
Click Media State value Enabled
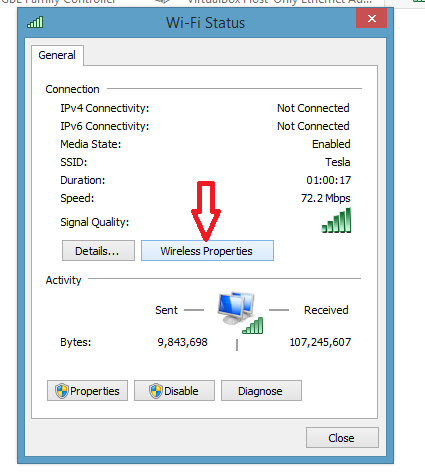point(331,144)
